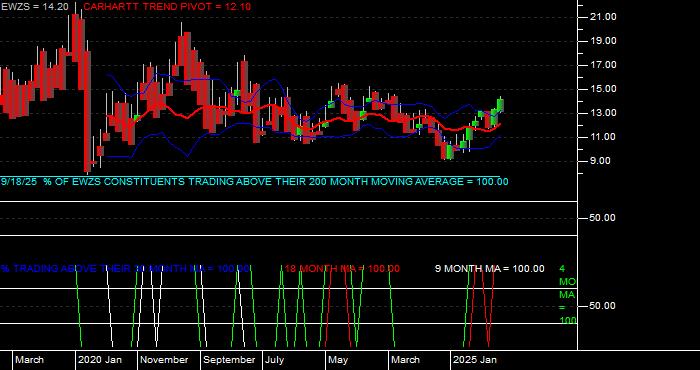Select the September date marker
Screen dimensions: 700x370
click(x=229, y=360)
